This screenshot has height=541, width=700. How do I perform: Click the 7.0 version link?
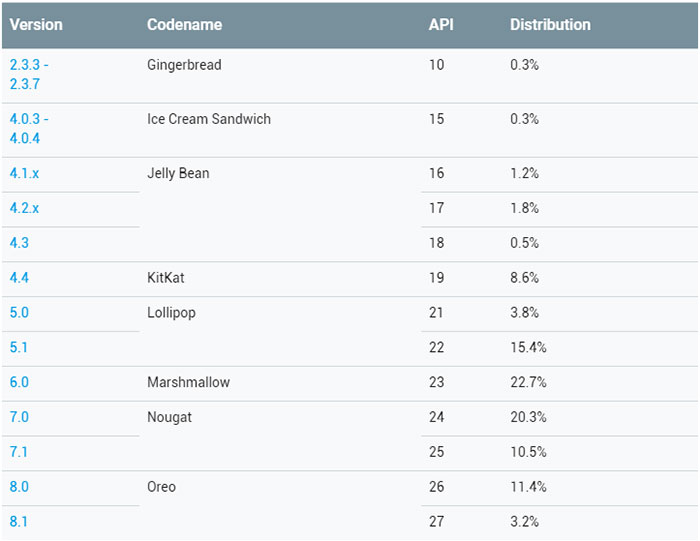(x=19, y=417)
